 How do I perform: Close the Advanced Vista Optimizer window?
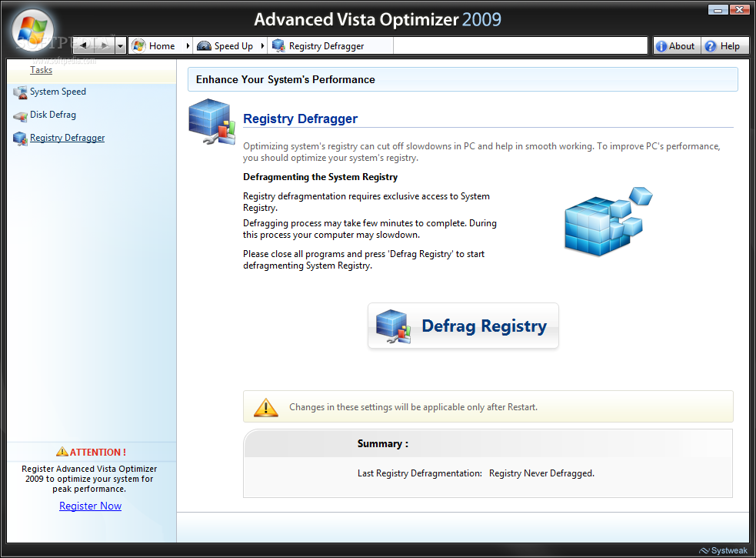point(739,9)
